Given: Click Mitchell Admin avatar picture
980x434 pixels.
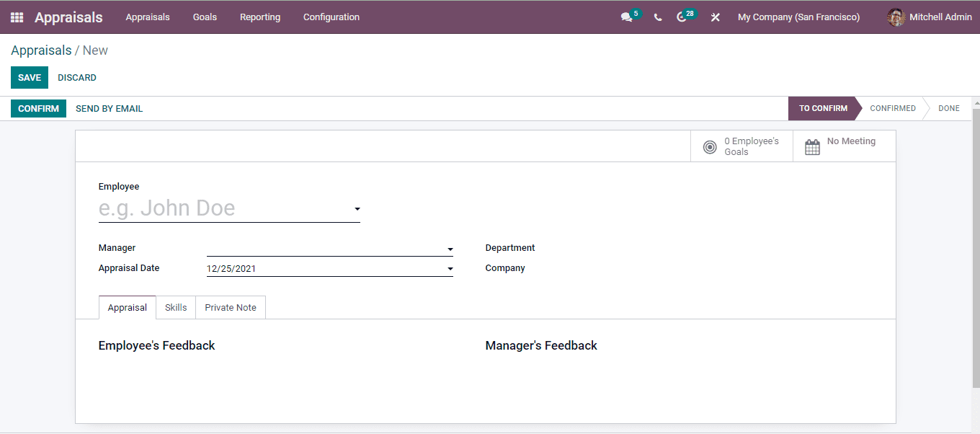Looking at the screenshot, I should point(896,17).
